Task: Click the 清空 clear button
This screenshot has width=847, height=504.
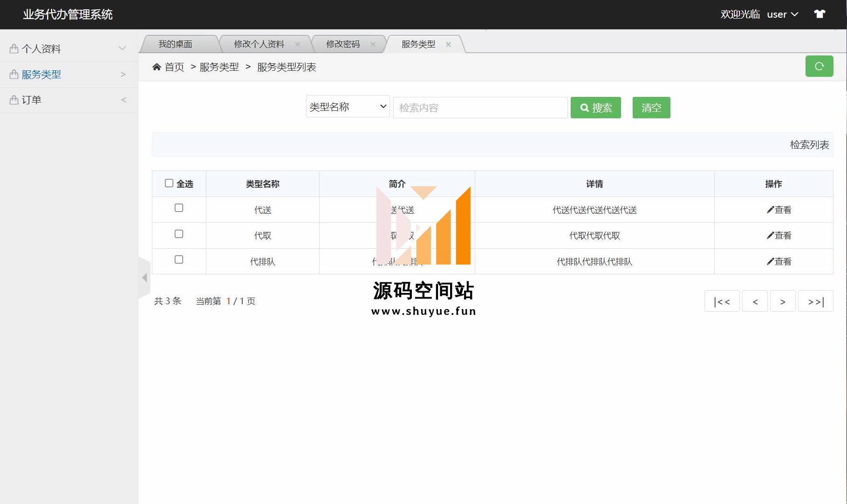Action: click(651, 108)
